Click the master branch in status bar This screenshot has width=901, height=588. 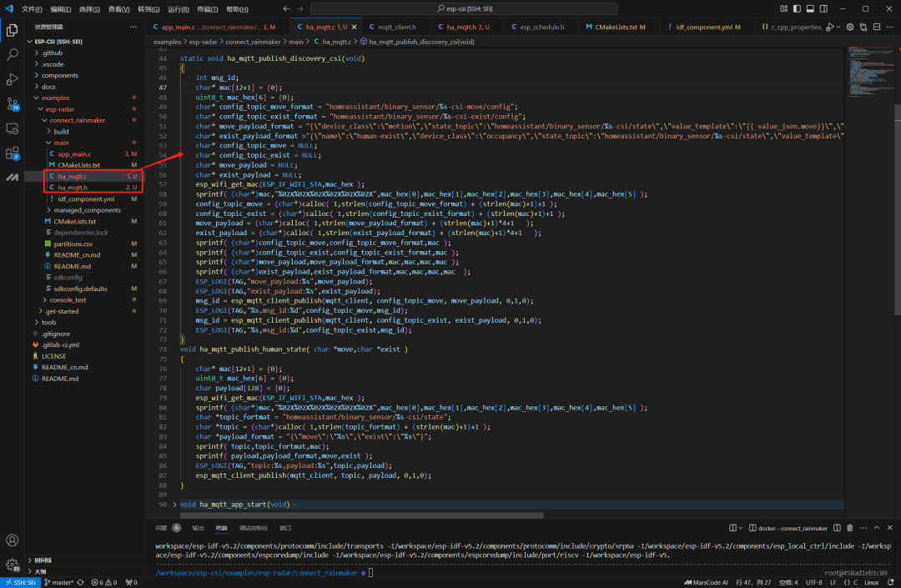[61, 582]
